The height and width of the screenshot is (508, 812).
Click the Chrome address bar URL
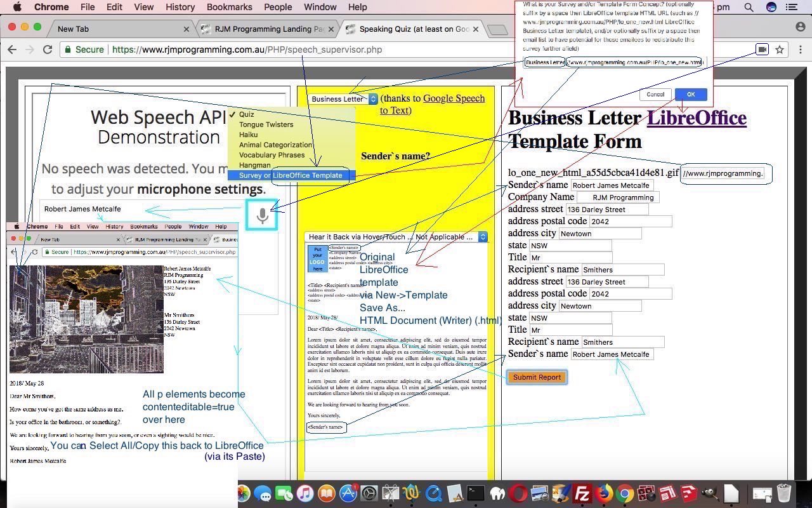247,50
